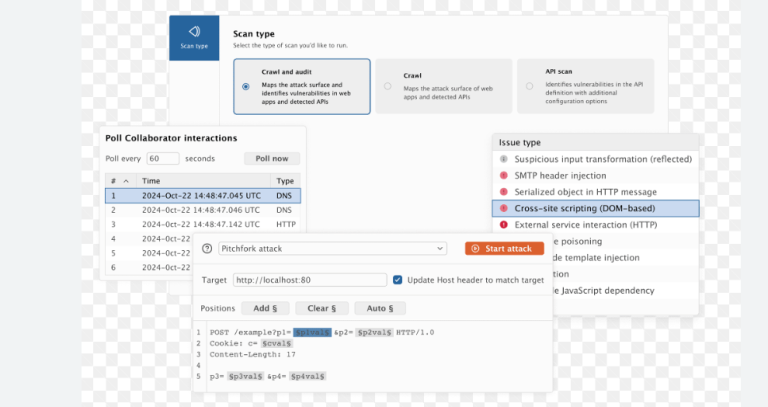Click the Issue type column header
The image size is (768, 407).
pyautogui.click(x=596, y=143)
